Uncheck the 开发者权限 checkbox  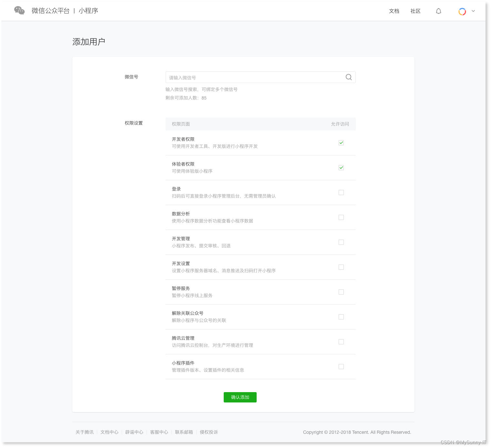click(x=341, y=143)
